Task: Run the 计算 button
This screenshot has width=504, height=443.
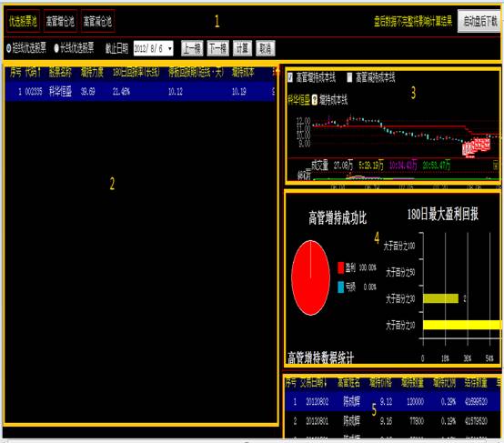Action: point(242,48)
